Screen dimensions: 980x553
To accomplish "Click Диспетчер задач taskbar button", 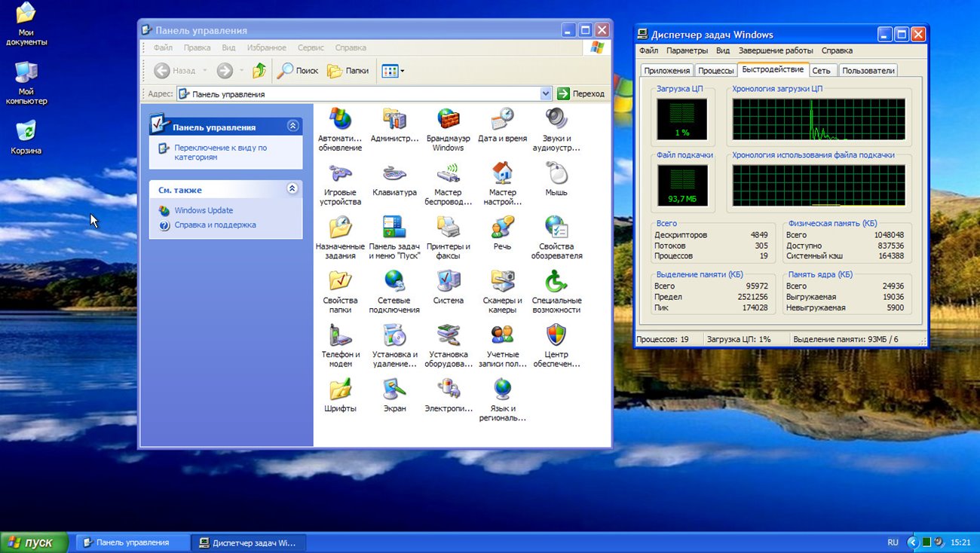I will coord(248,542).
